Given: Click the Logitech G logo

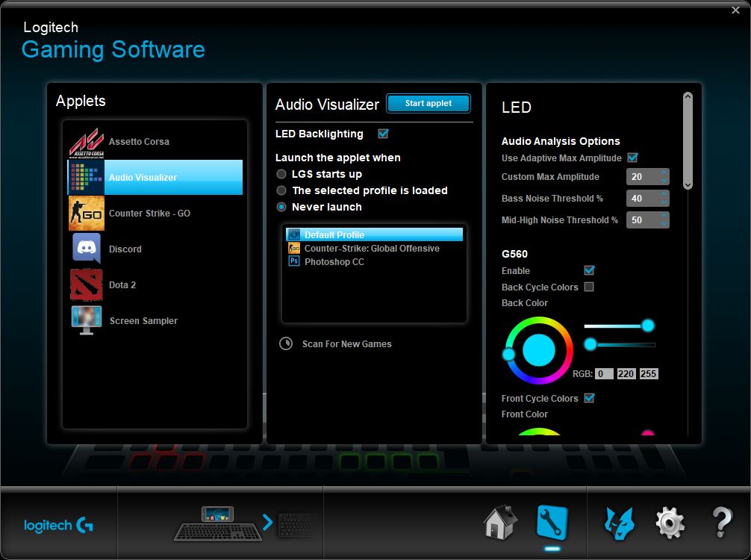Looking at the screenshot, I should [x=58, y=526].
